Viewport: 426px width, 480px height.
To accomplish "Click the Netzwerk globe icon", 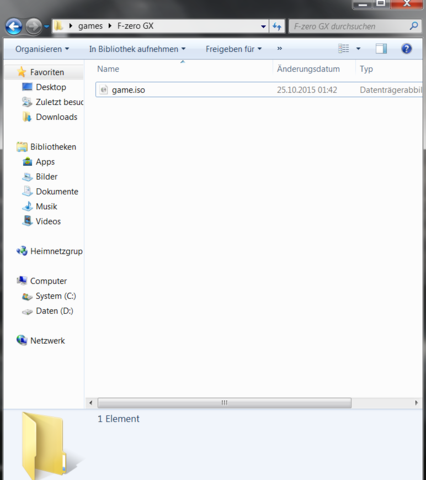I will (22, 340).
